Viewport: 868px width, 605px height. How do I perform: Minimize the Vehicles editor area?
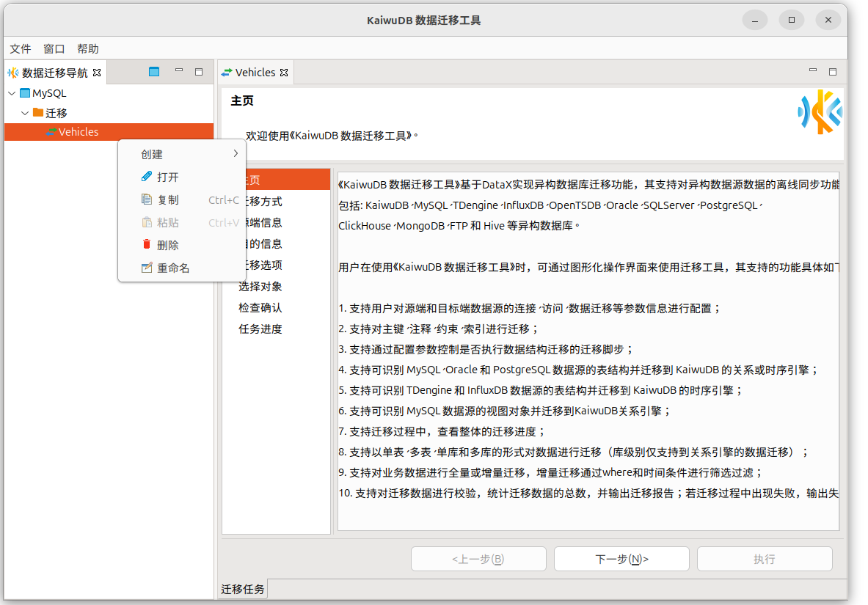pos(813,71)
